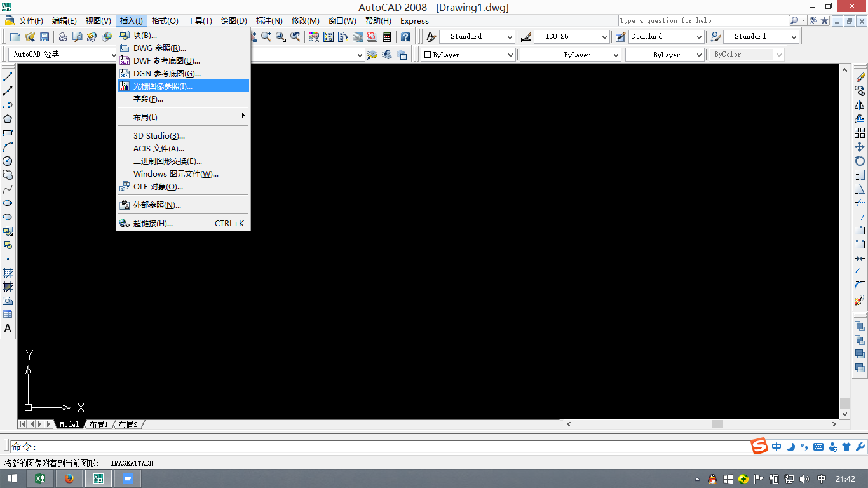Open Excel from the taskbar
This screenshot has width=868, height=488.
(x=39, y=478)
